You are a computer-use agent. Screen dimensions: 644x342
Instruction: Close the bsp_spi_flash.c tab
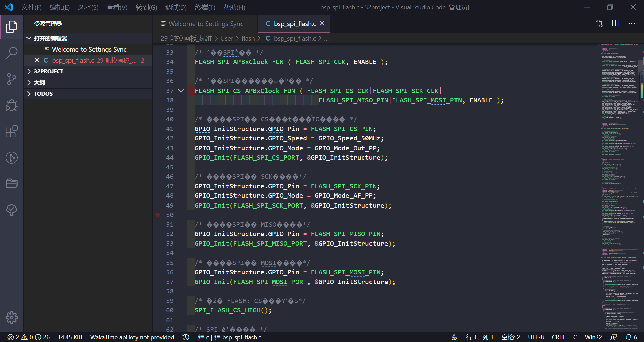pos(322,24)
